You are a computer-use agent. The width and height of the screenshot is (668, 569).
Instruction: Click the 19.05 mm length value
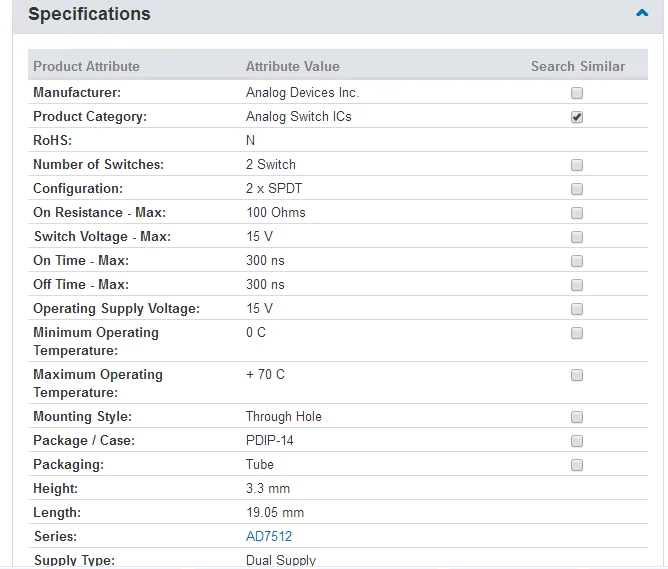[275, 512]
